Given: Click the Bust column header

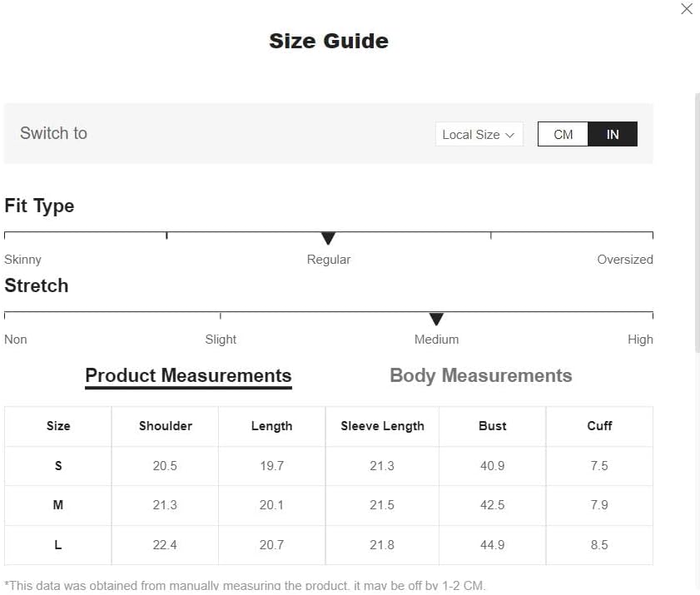Looking at the screenshot, I should 492,426.
